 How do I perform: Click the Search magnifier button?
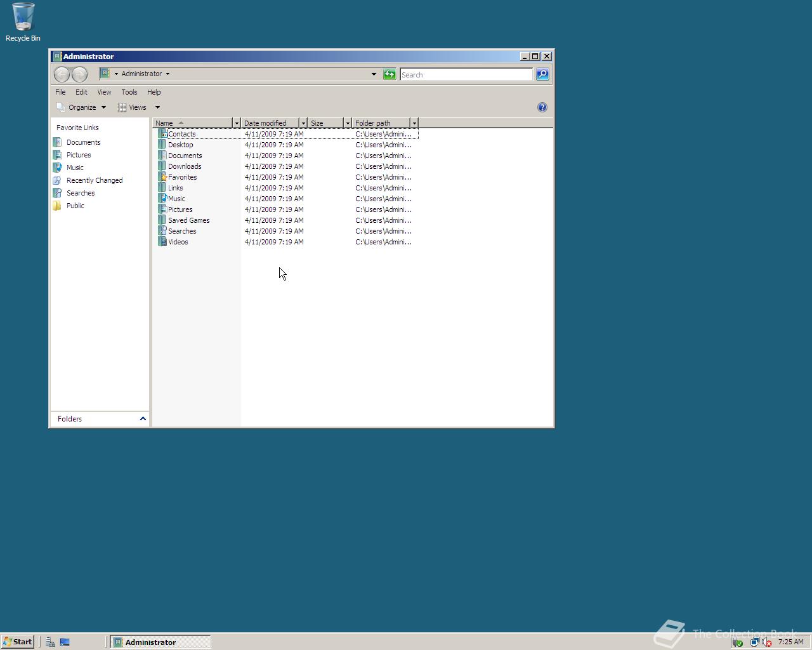542,74
